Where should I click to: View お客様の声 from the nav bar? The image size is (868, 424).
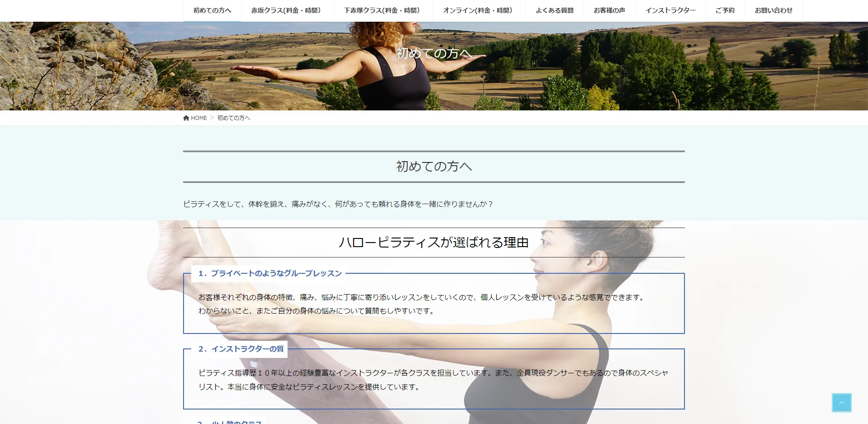(x=609, y=10)
